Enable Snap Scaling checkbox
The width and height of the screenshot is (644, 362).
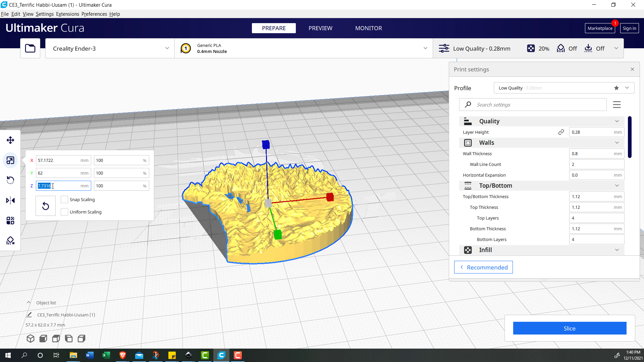click(64, 199)
